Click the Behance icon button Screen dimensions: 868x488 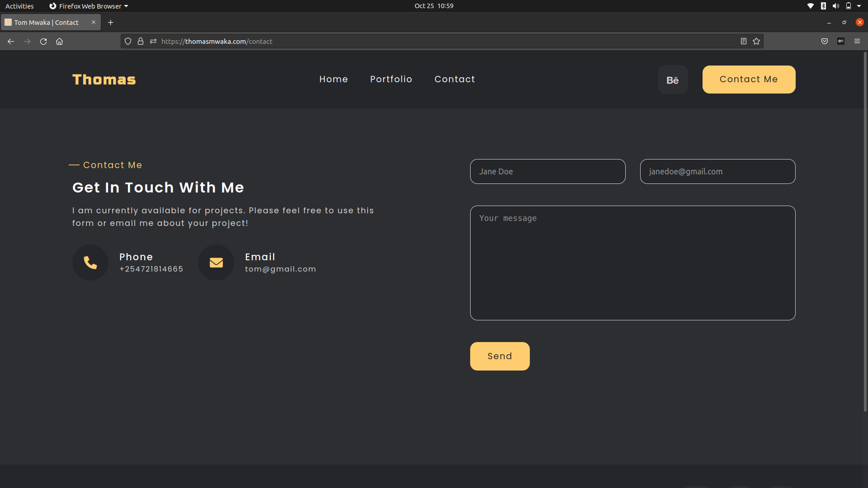(x=673, y=80)
